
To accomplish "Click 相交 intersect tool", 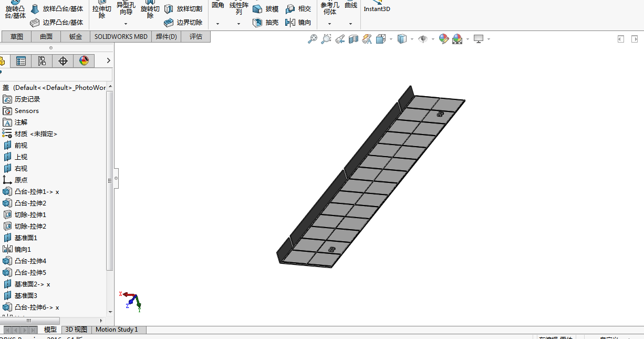I will 298,9.
